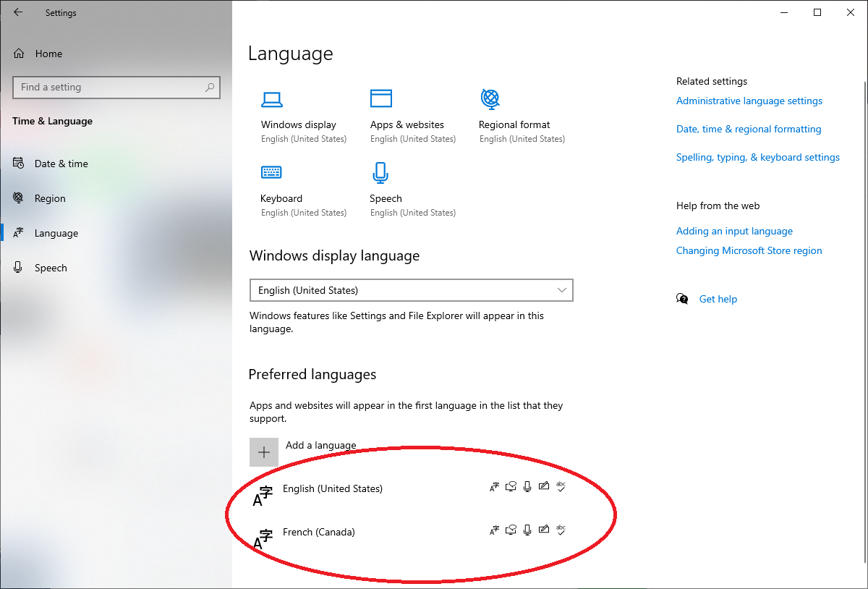This screenshot has width=868, height=589.
Task: Click the Windows display laptop icon
Action: (272, 99)
